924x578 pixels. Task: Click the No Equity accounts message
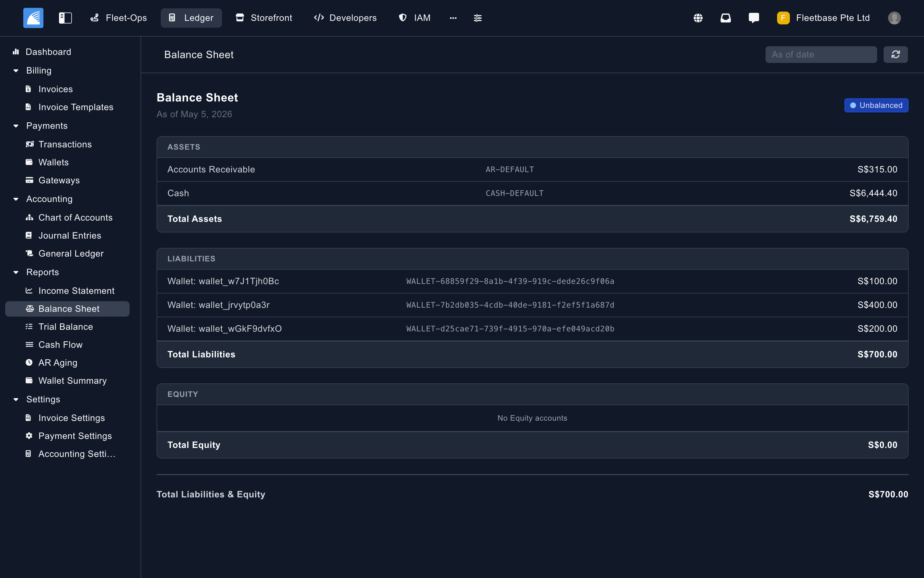pyautogui.click(x=532, y=418)
